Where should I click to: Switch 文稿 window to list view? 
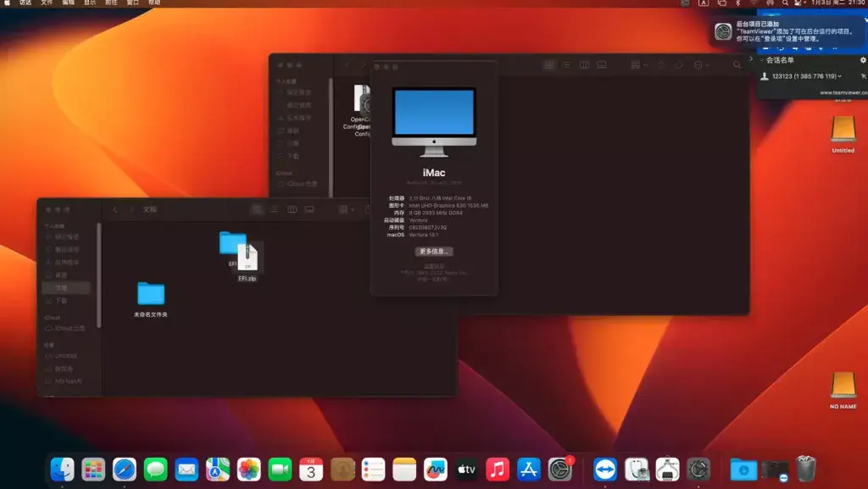point(274,209)
